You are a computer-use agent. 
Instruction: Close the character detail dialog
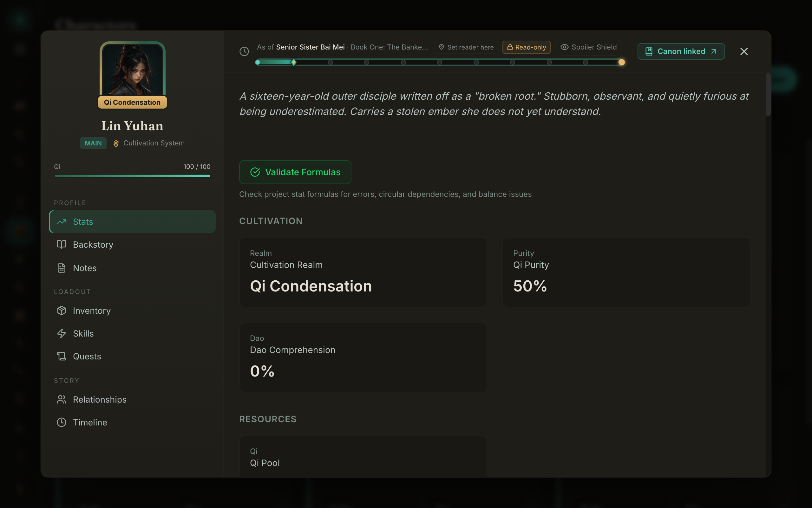click(744, 51)
